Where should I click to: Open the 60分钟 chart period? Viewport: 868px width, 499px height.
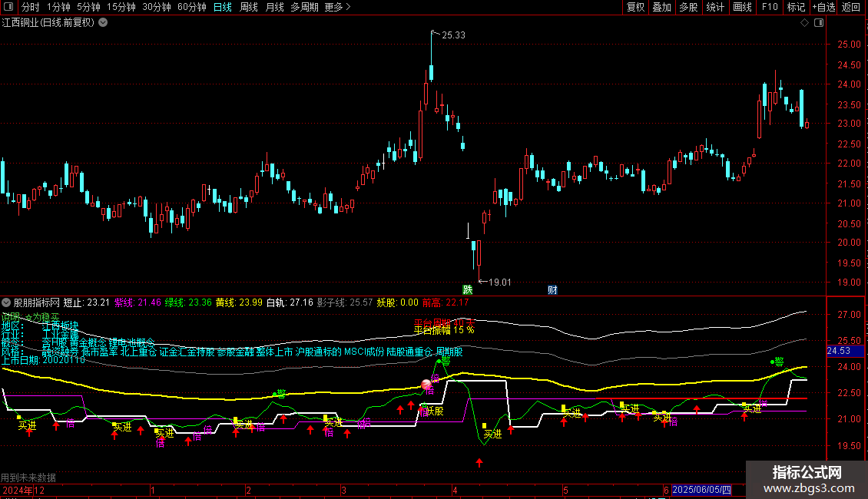tap(192, 7)
